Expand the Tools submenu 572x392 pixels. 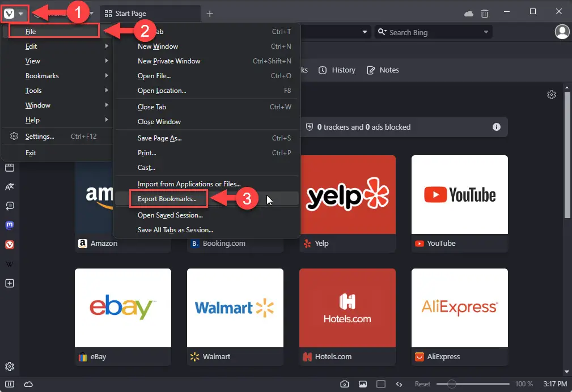(57, 91)
